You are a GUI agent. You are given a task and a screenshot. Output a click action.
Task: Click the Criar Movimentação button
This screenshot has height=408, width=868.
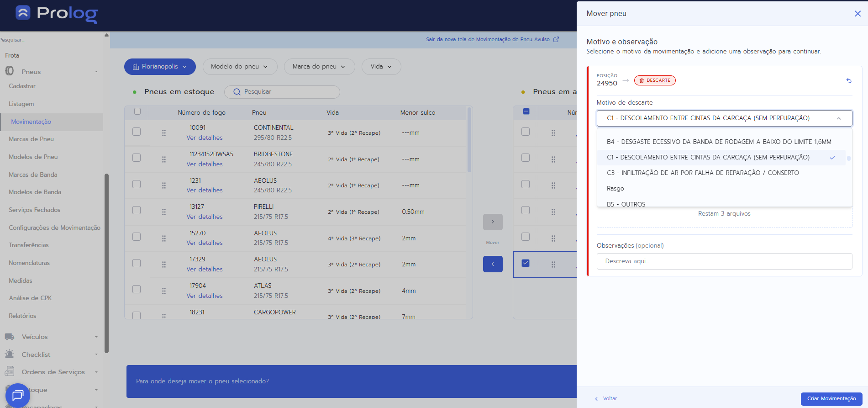tap(831, 398)
